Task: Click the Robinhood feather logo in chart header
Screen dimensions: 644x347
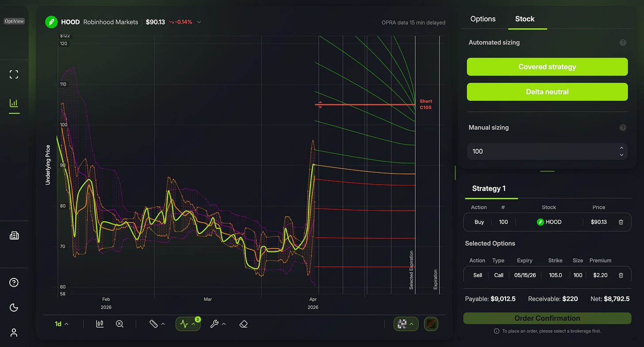Action: pyautogui.click(x=51, y=22)
